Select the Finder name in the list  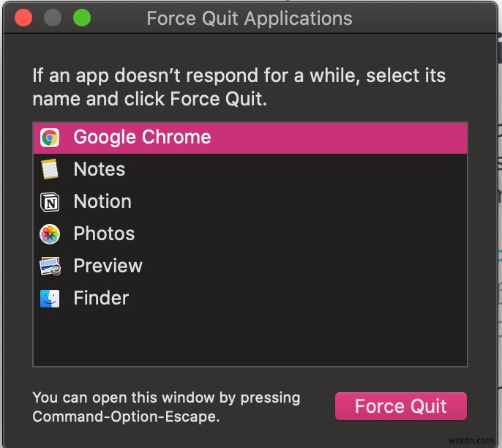[101, 299]
